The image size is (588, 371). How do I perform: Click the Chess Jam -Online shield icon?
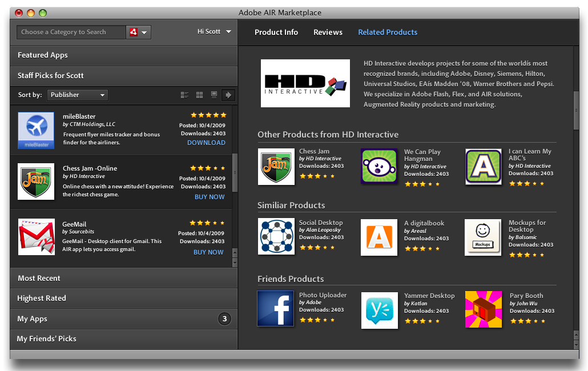[36, 182]
